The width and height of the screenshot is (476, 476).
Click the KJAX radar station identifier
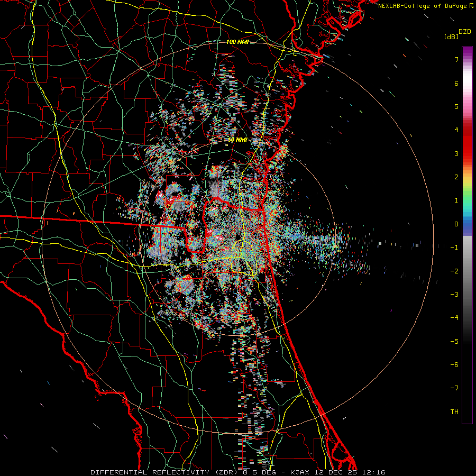[300, 472]
